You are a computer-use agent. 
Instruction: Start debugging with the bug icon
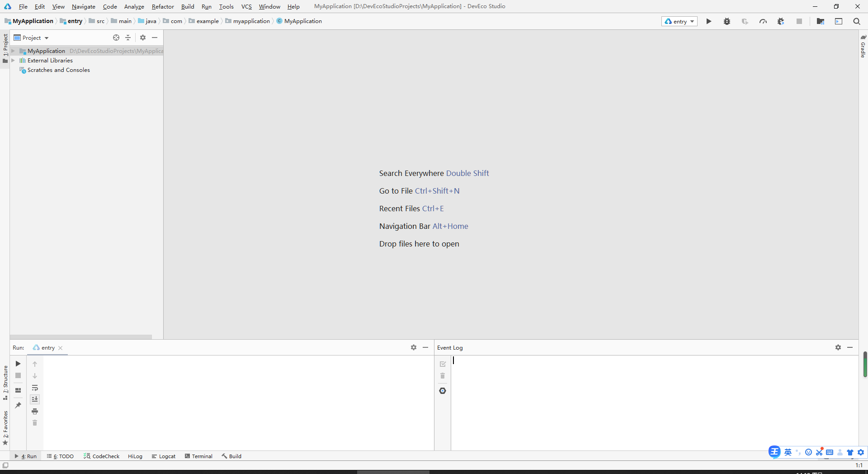coord(727,21)
